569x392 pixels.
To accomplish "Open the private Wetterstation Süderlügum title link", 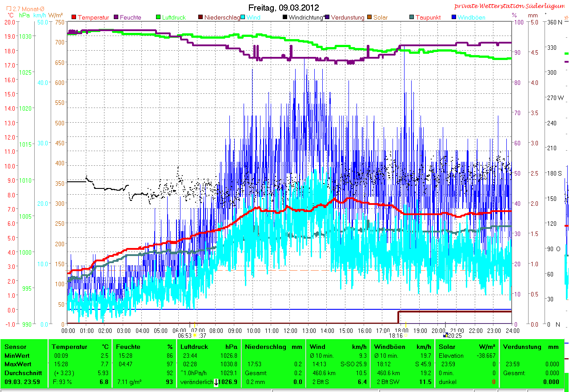I will 510,6.
